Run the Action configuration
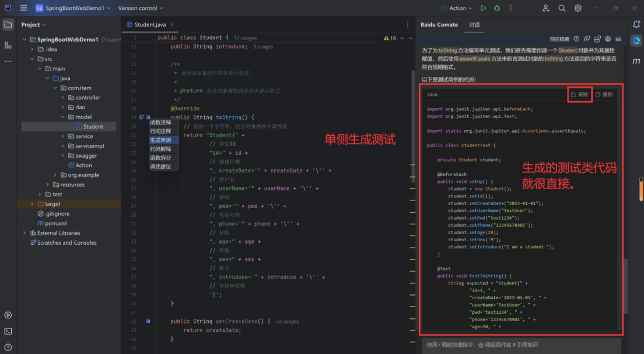Viewport: 644px width, 354px height. click(x=483, y=8)
